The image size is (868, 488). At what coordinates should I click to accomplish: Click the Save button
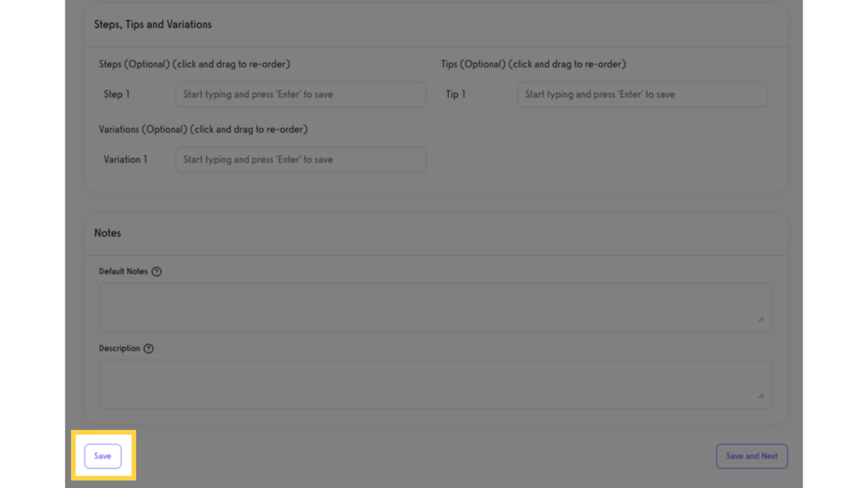coord(102,456)
